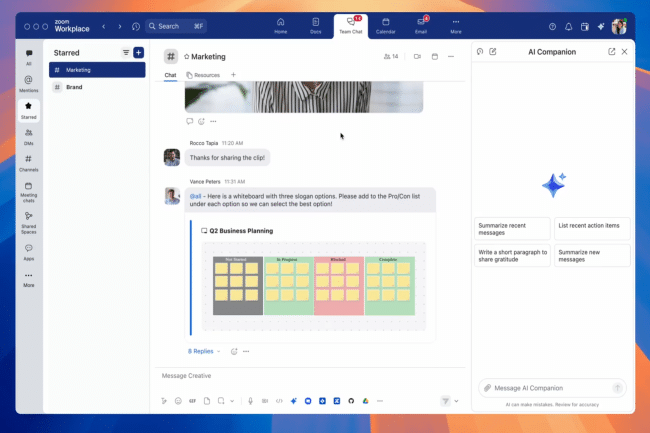The width and height of the screenshot is (650, 433).
Task: Open Channels in the left sidebar
Action: click(29, 163)
